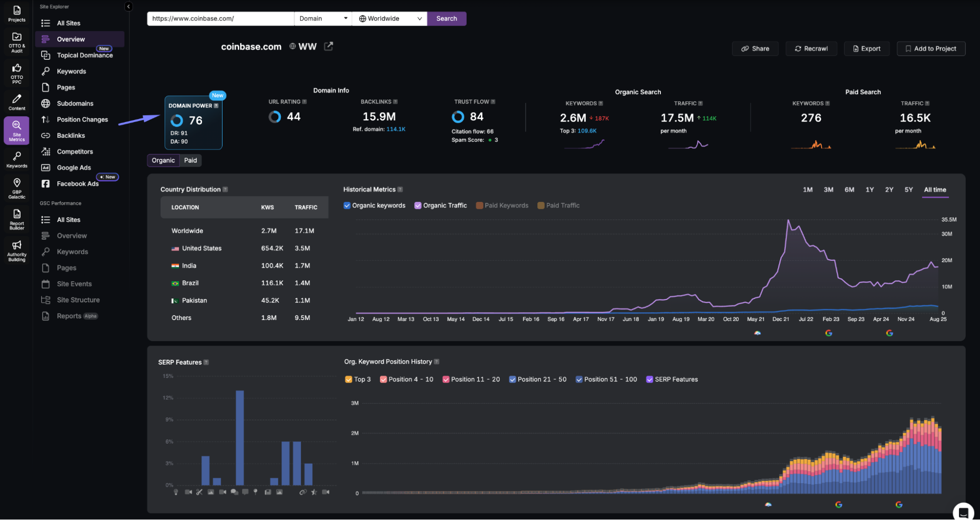Toggle Position 11 - 20 checkbox
Image resolution: width=980 pixels, height=520 pixels.
tap(446, 379)
